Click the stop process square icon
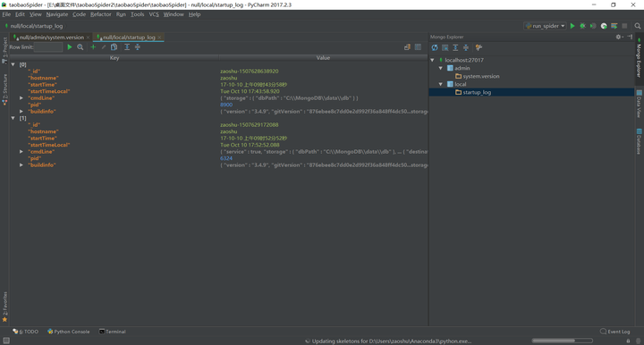Image resolution: width=644 pixels, height=345 pixels. click(x=624, y=26)
